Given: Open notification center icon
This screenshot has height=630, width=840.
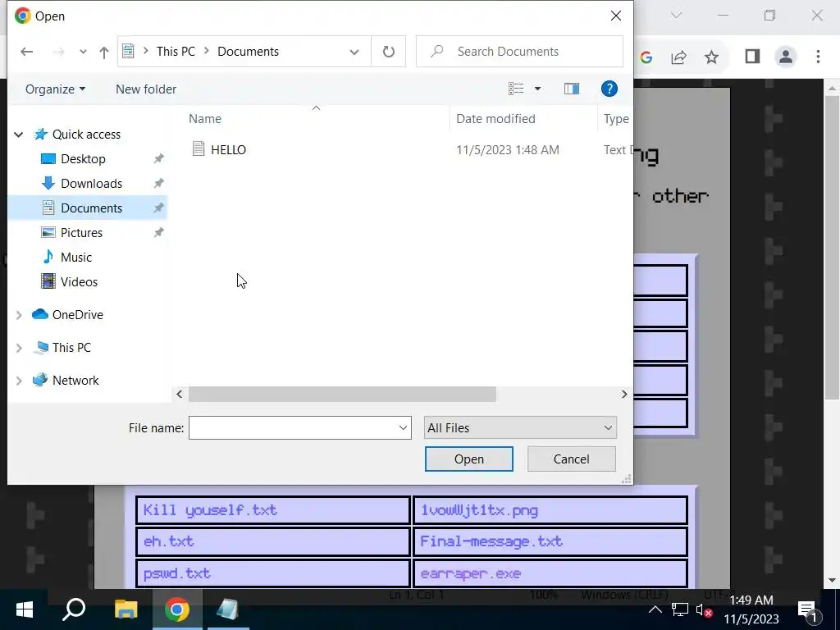Looking at the screenshot, I should click(x=807, y=610).
